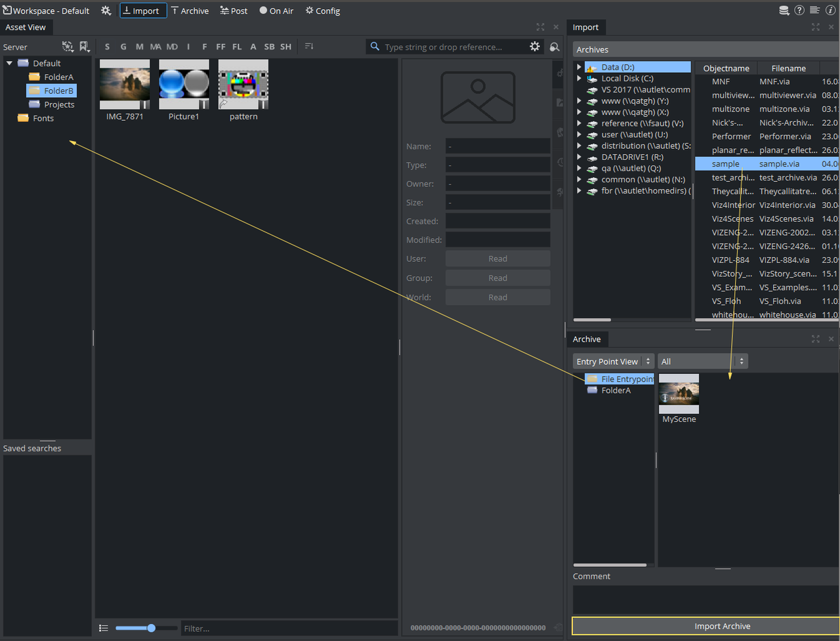Toggle the Fonts (F) type filter

(x=205, y=47)
